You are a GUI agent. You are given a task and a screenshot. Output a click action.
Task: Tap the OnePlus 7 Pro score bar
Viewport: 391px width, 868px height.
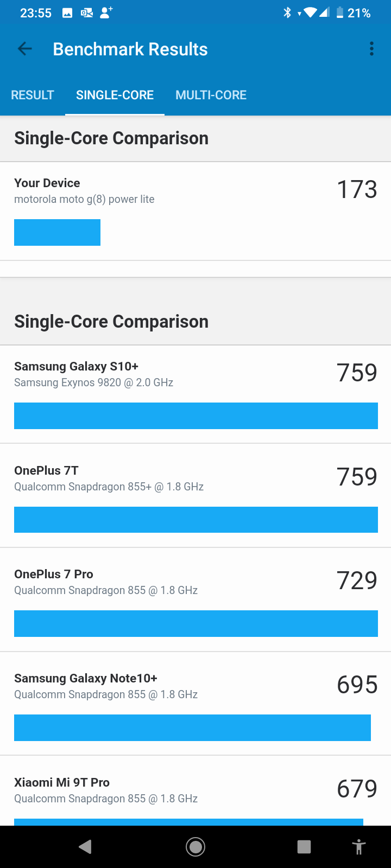coord(196,623)
